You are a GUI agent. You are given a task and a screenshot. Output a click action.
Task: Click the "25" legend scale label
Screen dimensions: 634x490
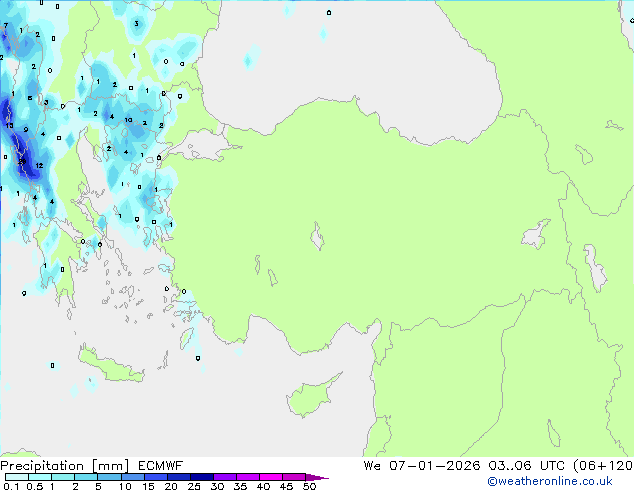pos(194,486)
